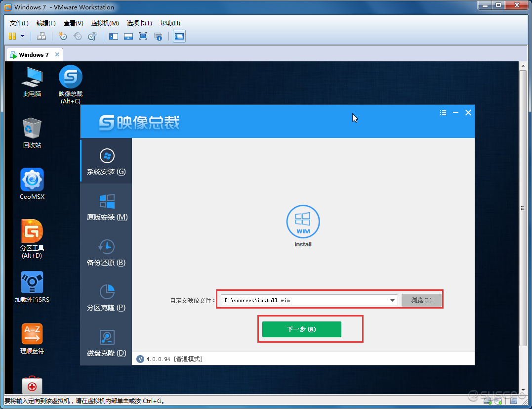Image resolution: width=532 pixels, height=409 pixels.
Task: Select 映像总裁 desktop shortcut
Action: 71,84
